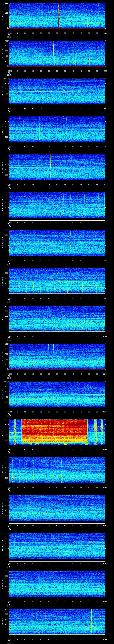Select the "3:03:00" start time label

pyautogui.click(x=9, y=109)
